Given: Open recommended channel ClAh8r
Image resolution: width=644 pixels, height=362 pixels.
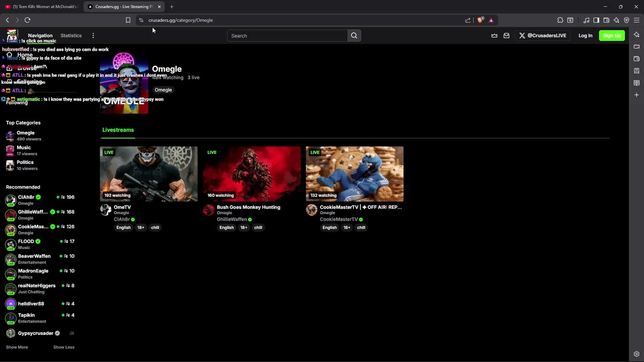Looking at the screenshot, I should pyautogui.click(x=40, y=200).
